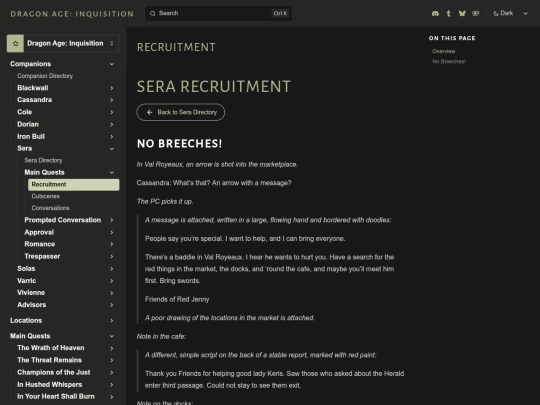Open the Tumblr link icon

[448, 13]
